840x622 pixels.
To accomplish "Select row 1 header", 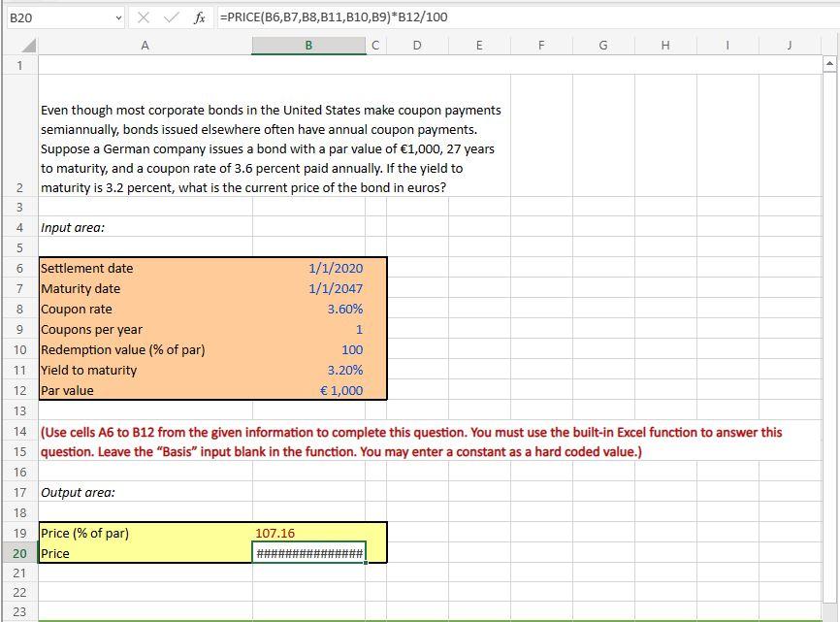I will coord(19,65).
